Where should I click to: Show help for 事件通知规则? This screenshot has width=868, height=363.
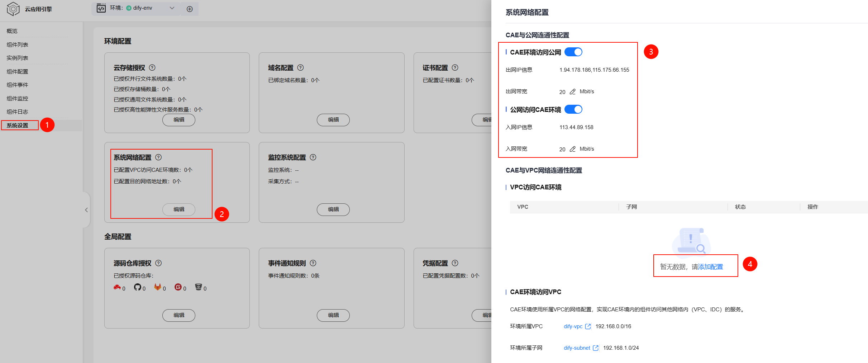click(313, 263)
